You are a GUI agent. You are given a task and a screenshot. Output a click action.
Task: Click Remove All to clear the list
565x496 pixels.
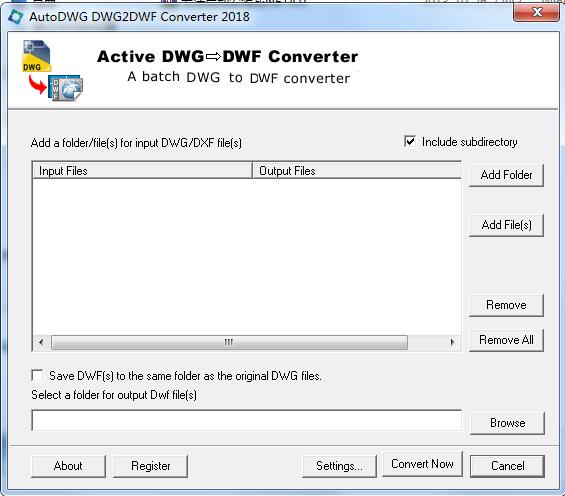[x=506, y=340]
